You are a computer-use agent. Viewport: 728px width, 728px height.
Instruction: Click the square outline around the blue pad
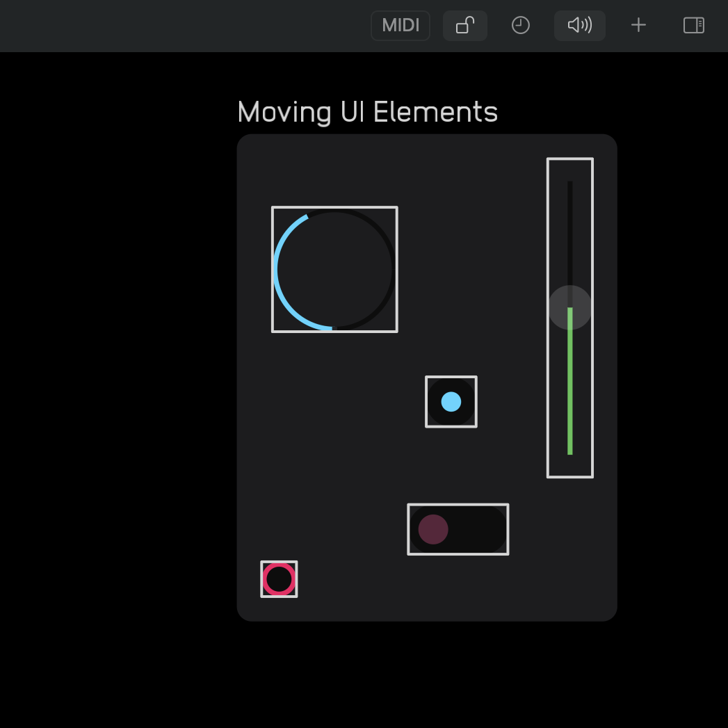pos(451,378)
